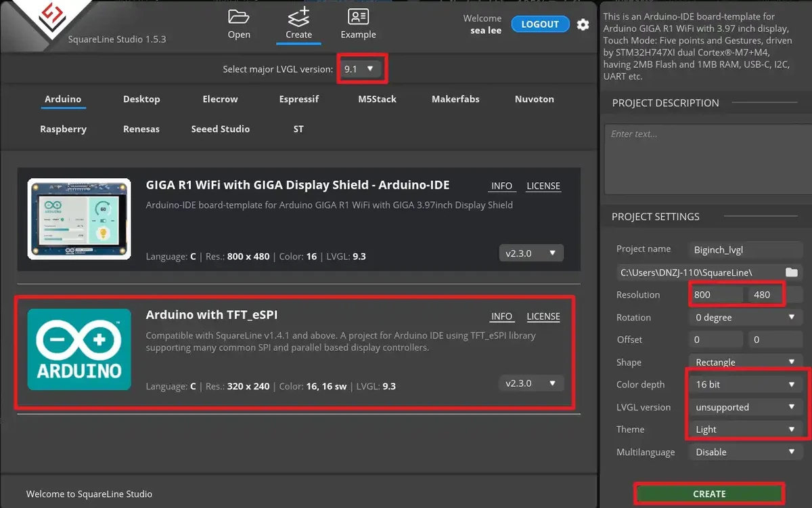This screenshot has height=508, width=812.
Task: Edit the resolution width field 800
Action: (x=715, y=295)
